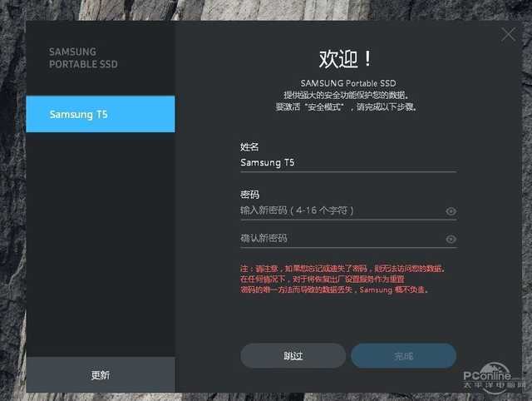This screenshot has width=532, height=401.
Task: Click the 安全模式 activation description text
Action: pyautogui.click(x=346, y=107)
